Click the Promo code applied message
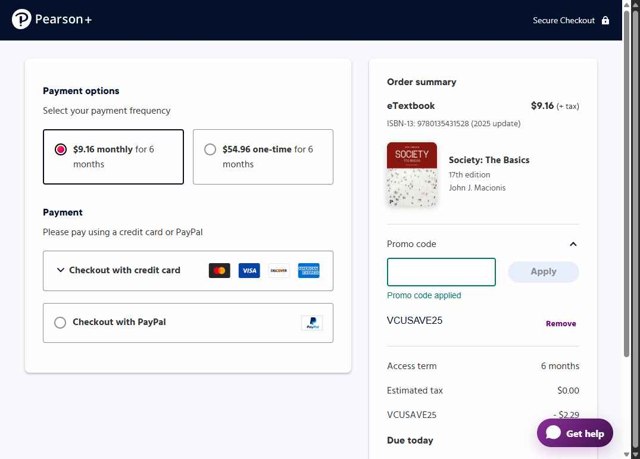 pyautogui.click(x=424, y=295)
